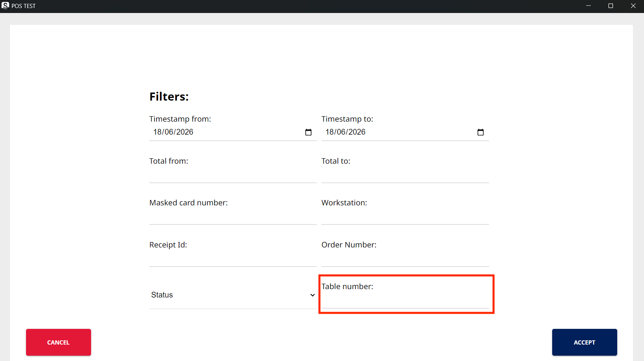Click the Workstation: label
The height and width of the screenshot is (361, 644).
pos(344,203)
